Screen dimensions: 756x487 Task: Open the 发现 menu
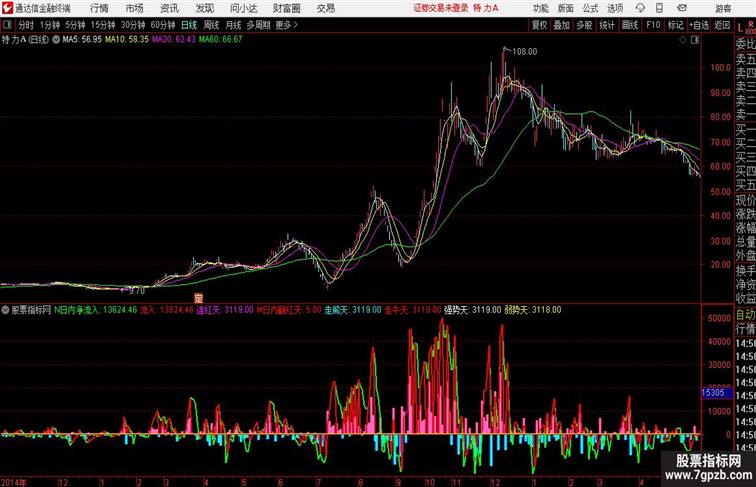pos(204,8)
